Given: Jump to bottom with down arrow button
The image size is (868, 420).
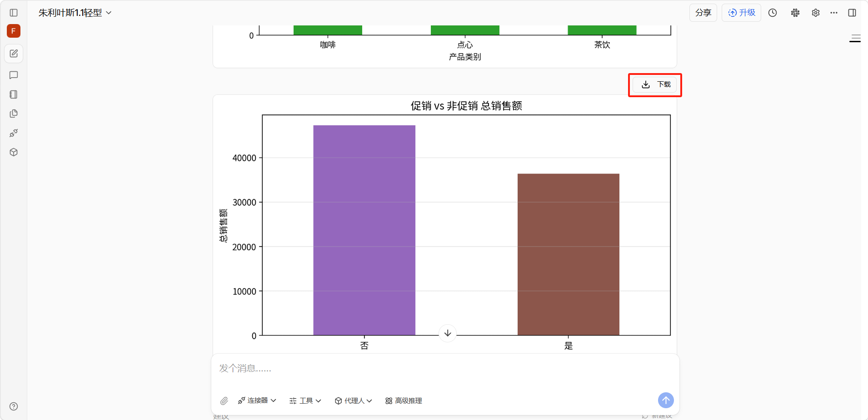Looking at the screenshot, I should click(x=448, y=333).
